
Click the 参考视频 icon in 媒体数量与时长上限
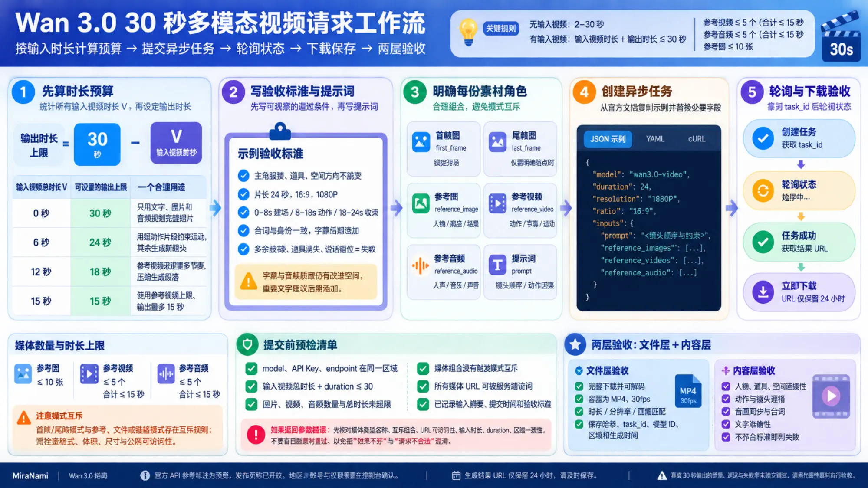89,374
